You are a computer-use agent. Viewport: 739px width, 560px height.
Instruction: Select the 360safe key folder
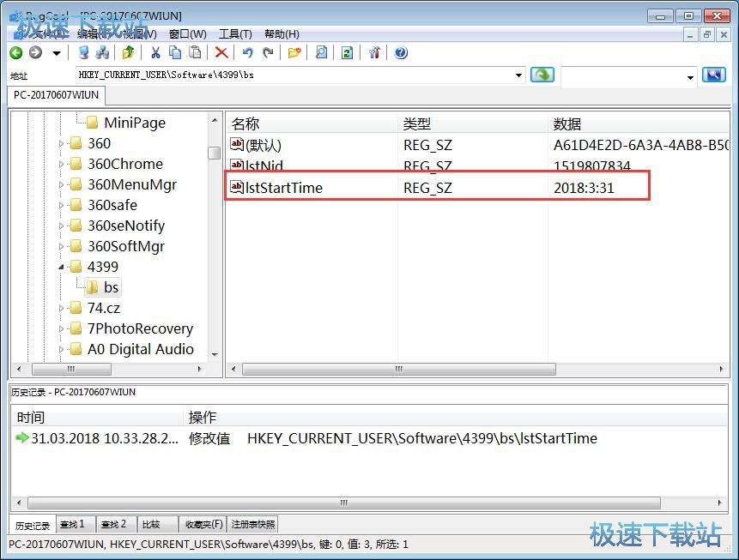point(104,205)
